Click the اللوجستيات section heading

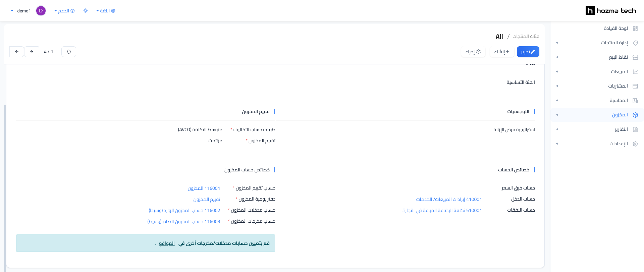click(518, 111)
